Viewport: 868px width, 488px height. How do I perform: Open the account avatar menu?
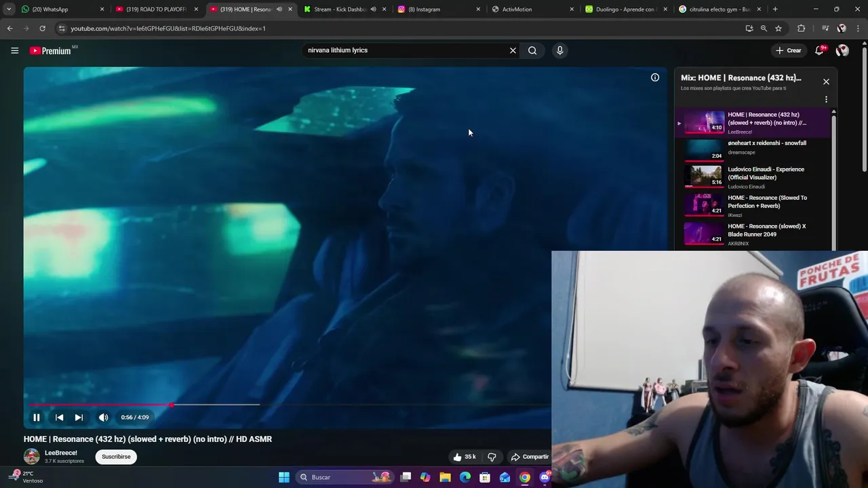tap(842, 50)
